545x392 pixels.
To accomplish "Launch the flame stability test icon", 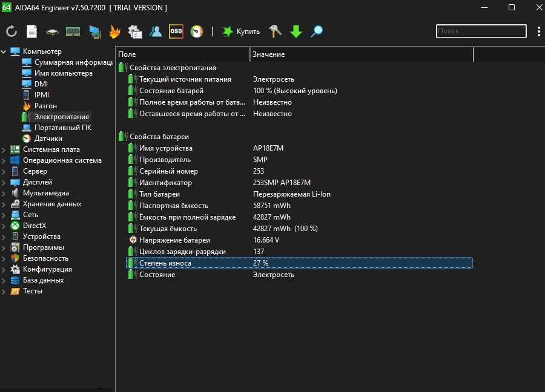I will pyautogui.click(x=114, y=31).
